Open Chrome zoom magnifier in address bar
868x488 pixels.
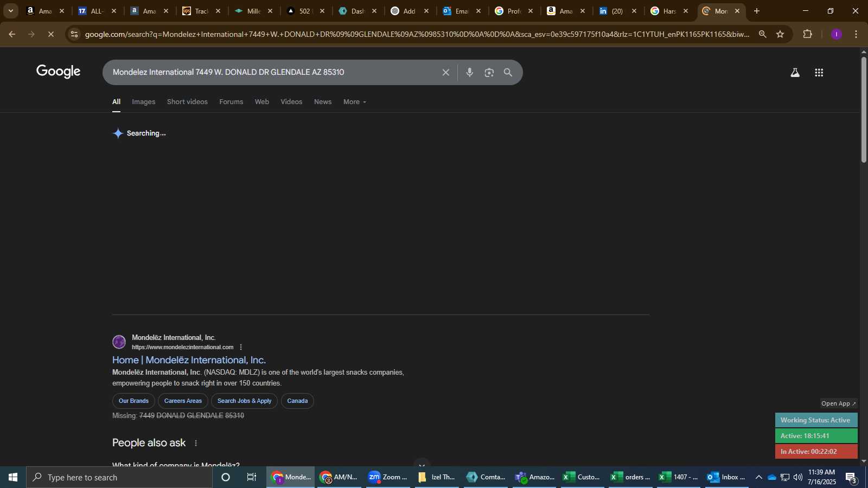[762, 34]
